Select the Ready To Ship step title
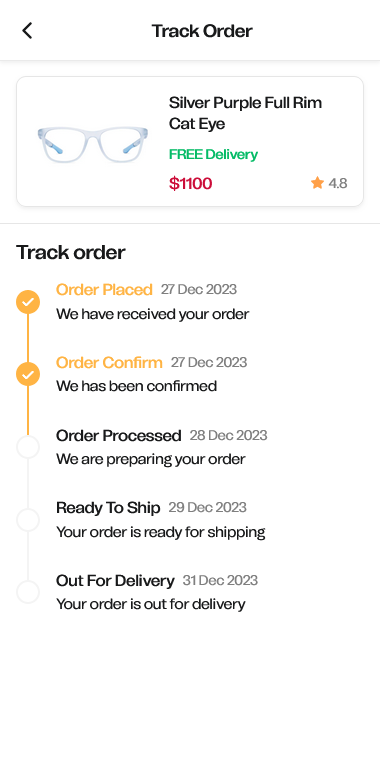 tap(108, 508)
